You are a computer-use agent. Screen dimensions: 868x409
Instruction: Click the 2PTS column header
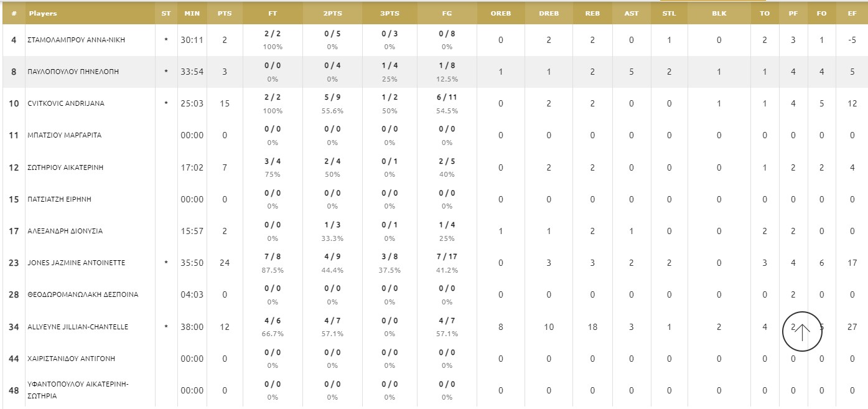point(332,13)
